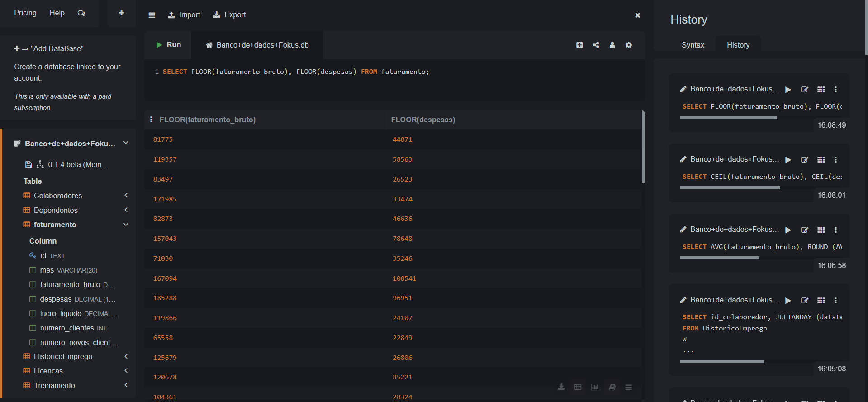The width and height of the screenshot is (868, 402).
Task: Edit the JULIANDAY history query
Action: 805,301
